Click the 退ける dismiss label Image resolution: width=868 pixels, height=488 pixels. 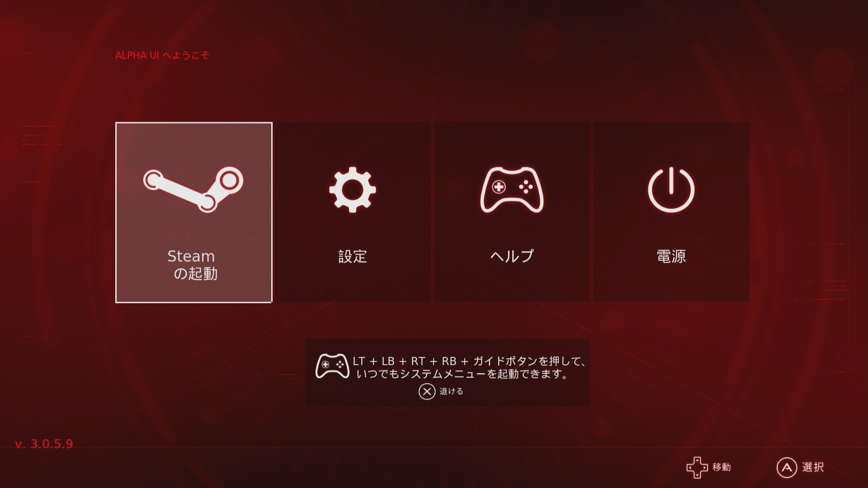click(x=451, y=391)
